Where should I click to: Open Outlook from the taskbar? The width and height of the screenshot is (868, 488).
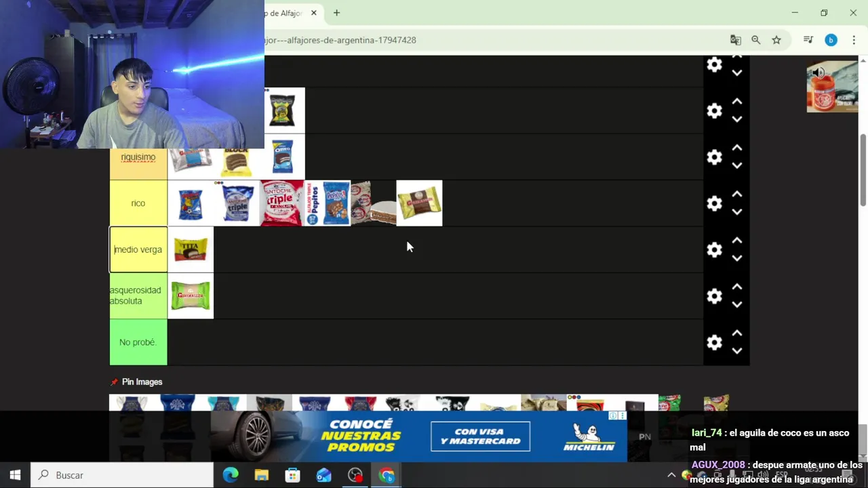323,475
